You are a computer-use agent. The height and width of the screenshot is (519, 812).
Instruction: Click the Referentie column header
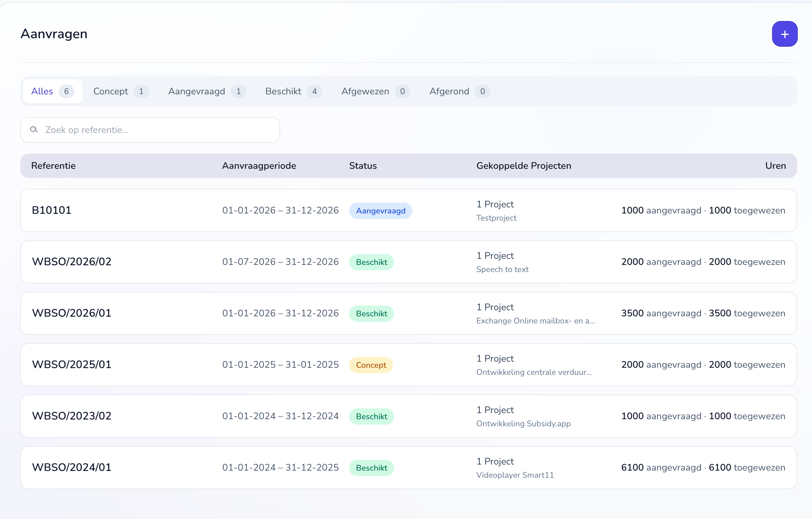click(x=53, y=166)
